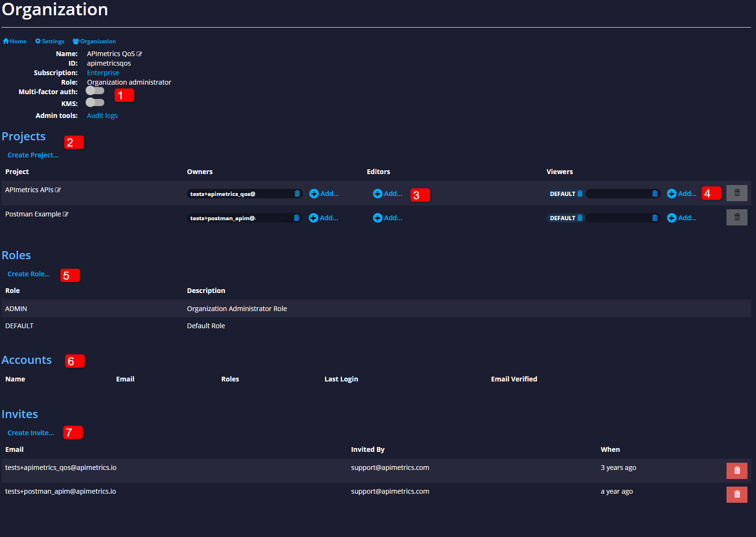Image resolution: width=756 pixels, height=537 pixels.
Task: Add a viewer to Postman Example project
Action: coord(682,218)
